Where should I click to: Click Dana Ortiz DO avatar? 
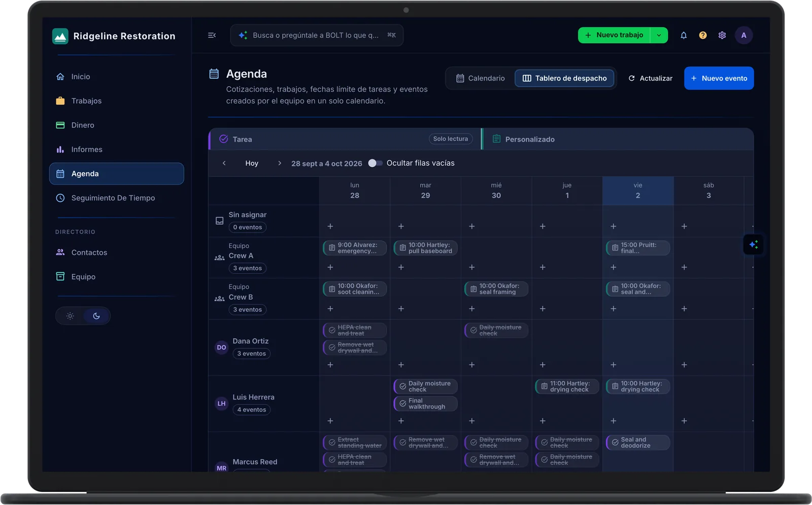[x=222, y=347]
